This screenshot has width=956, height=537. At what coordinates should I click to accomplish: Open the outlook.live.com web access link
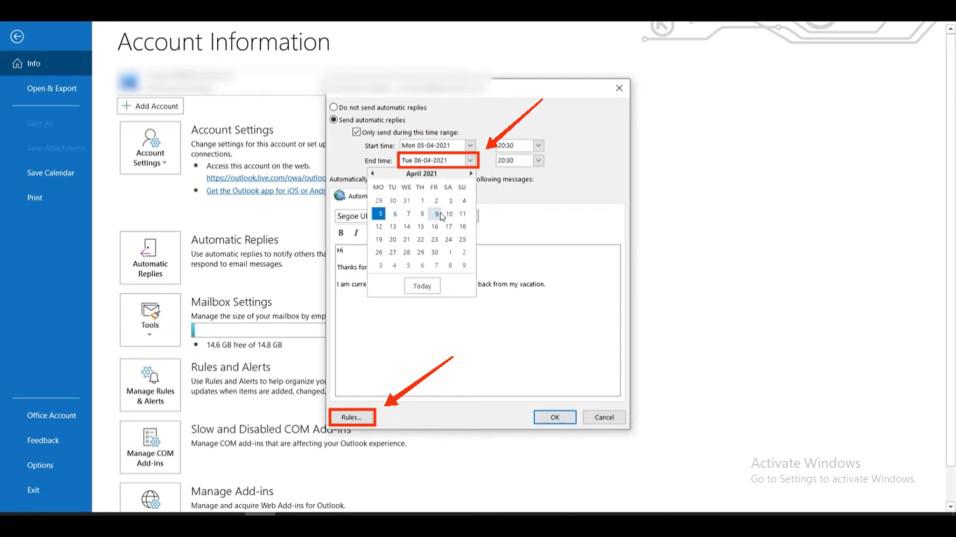coord(266,178)
